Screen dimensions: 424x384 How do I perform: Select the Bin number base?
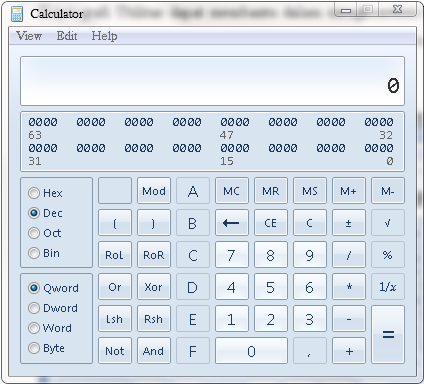click(x=44, y=253)
